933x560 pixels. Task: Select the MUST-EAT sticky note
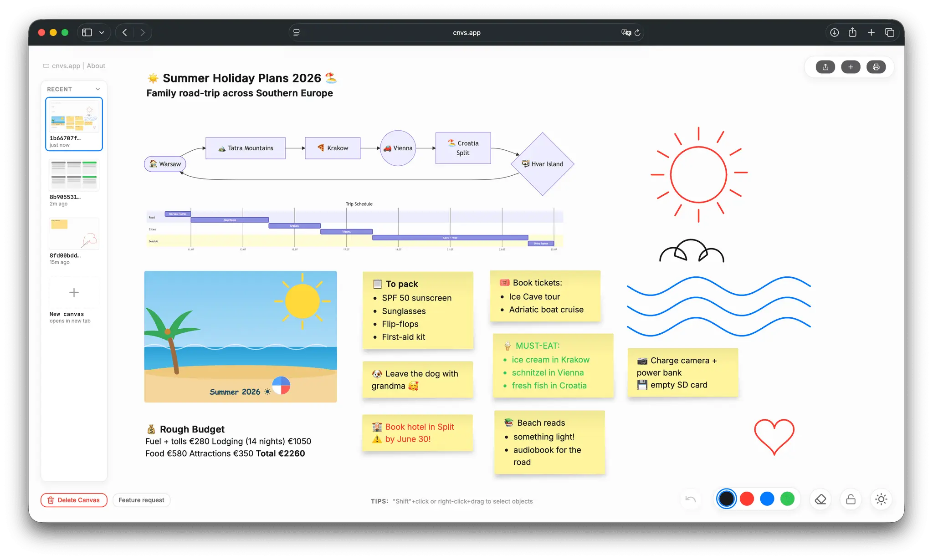click(x=553, y=366)
